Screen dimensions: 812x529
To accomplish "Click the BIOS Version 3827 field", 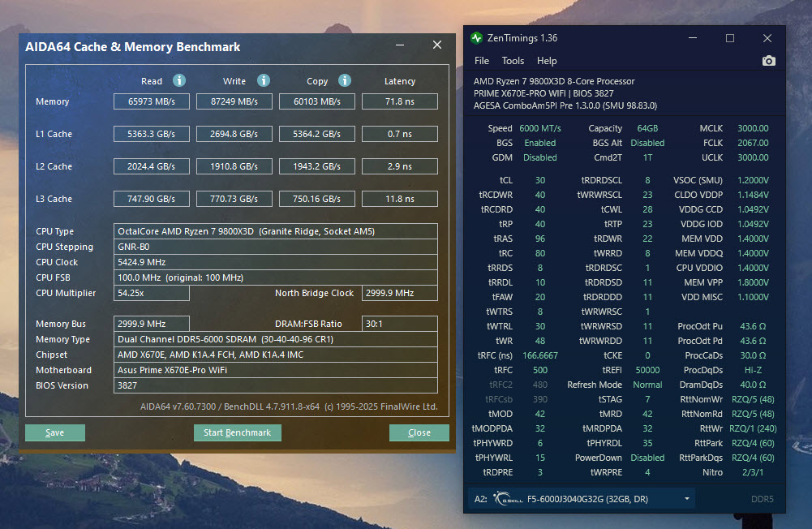I will click(276, 385).
